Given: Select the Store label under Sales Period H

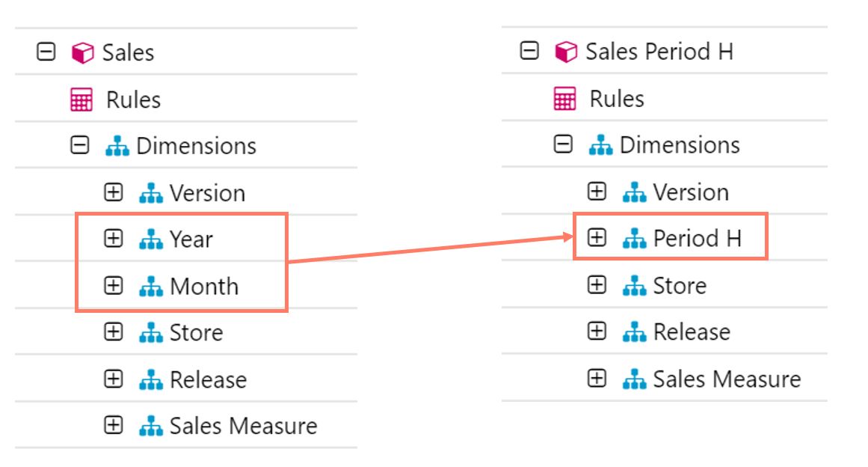Looking at the screenshot, I should coord(679,285).
